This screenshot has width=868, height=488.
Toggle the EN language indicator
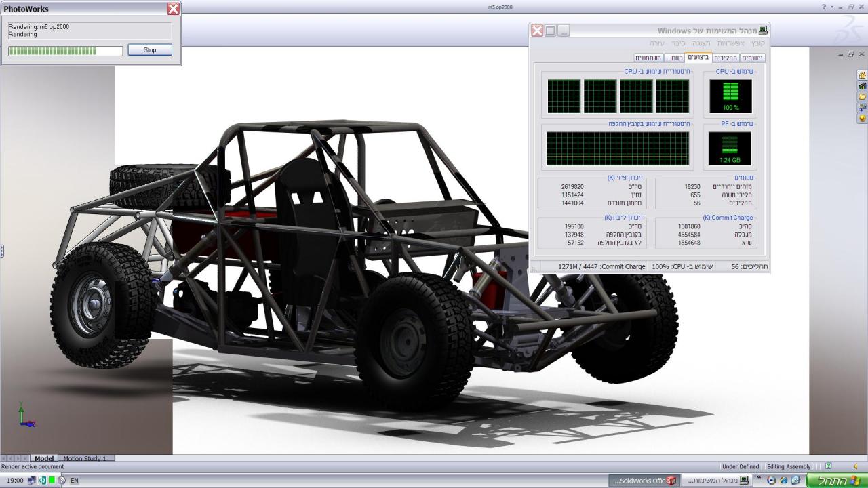click(74, 481)
